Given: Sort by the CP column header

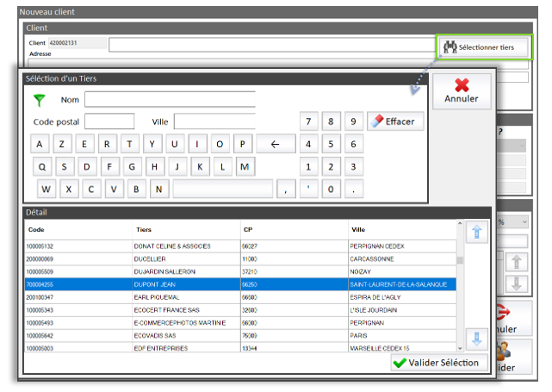Looking at the screenshot, I should tap(293, 230).
